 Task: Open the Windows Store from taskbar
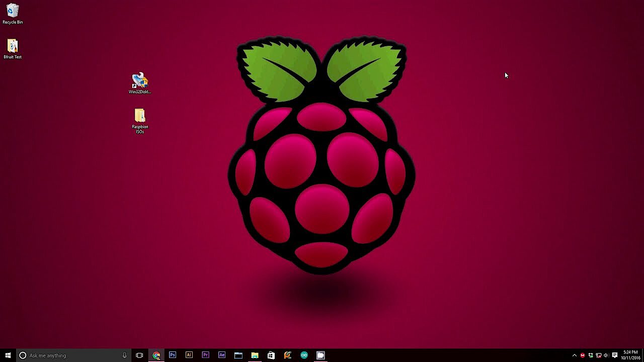[271, 355]
